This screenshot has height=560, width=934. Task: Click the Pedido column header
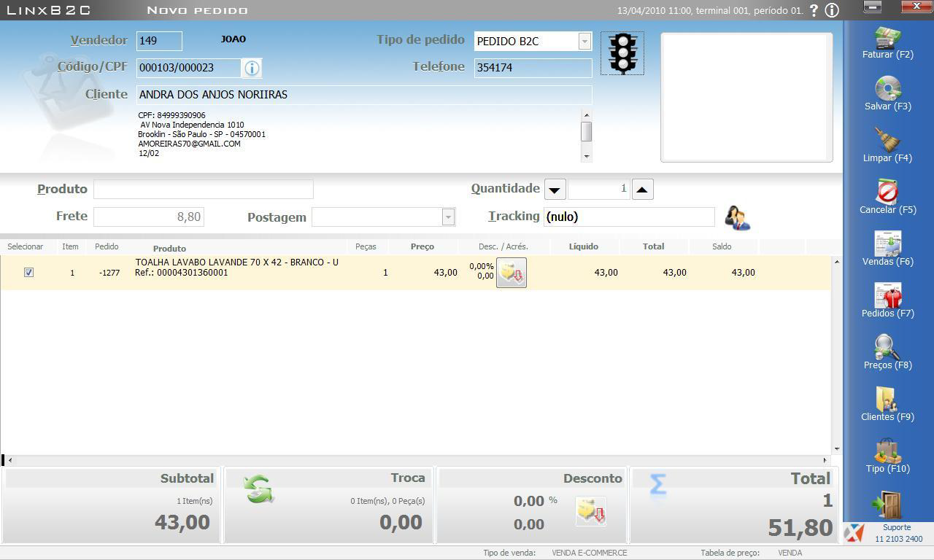tap(107, 246)
